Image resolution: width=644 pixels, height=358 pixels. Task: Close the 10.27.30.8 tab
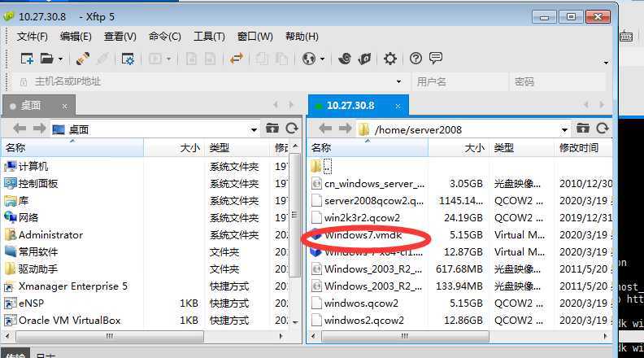[x=398, y=107]
